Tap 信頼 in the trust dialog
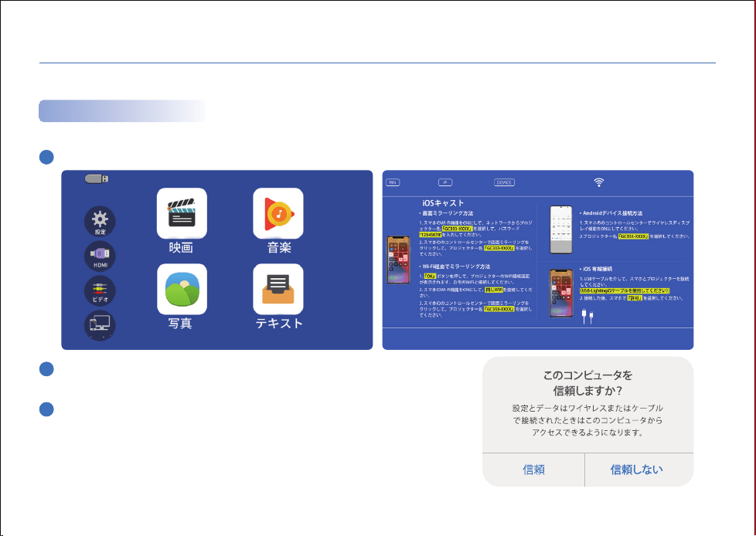Screen dimensions: 756x536 pos(533,470)
